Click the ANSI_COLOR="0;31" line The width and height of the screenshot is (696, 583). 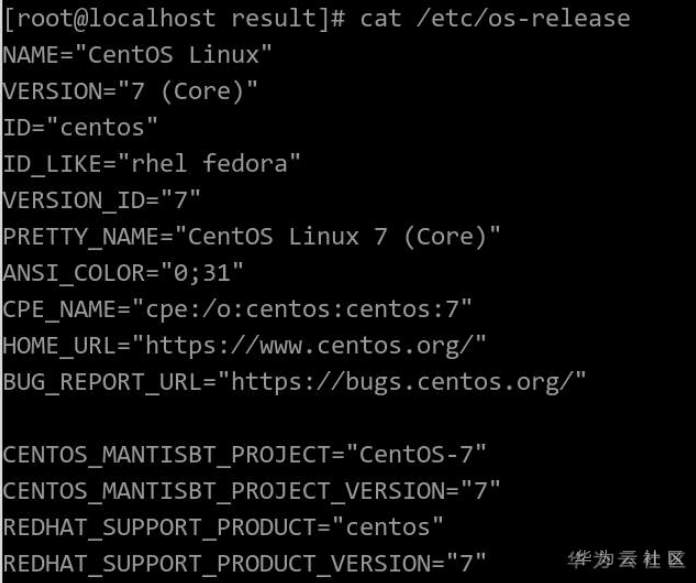point(124,272)
